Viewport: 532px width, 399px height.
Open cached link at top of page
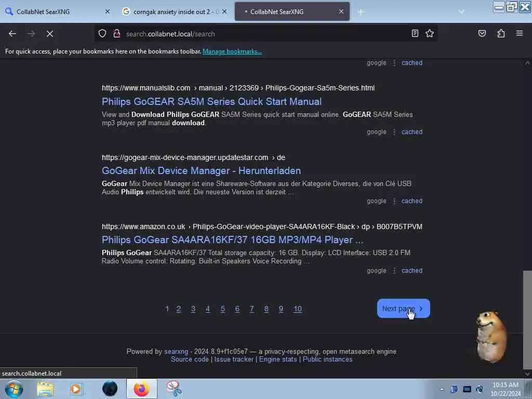coord(412,63)
